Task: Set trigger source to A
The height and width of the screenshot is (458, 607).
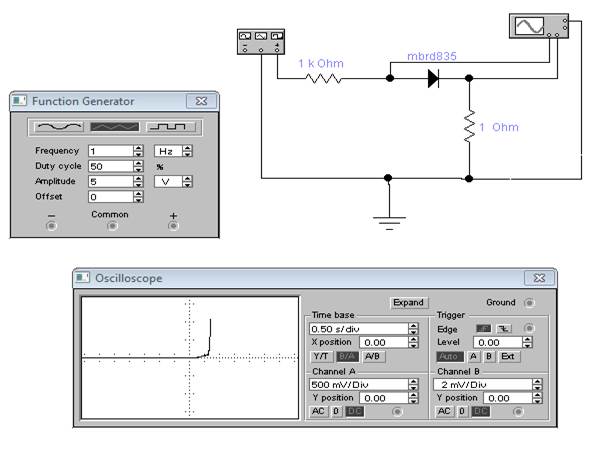Action: pyautogui.click(x=473, y=356)
